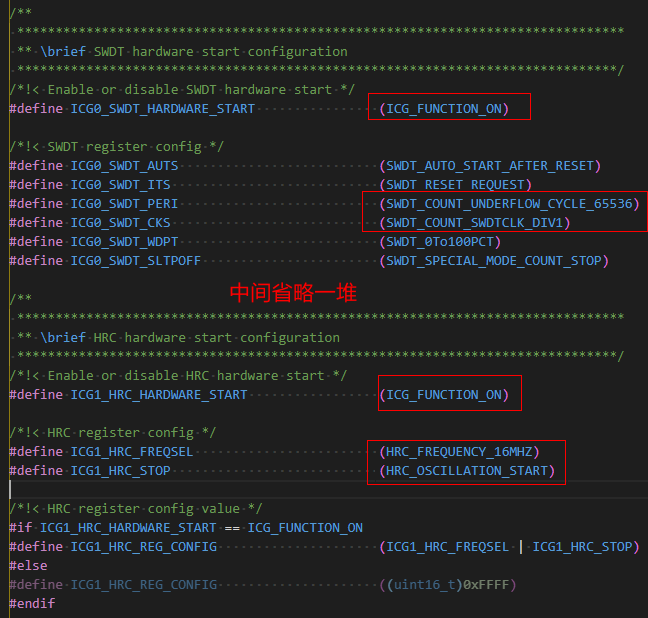Click value SWDT_SPECIAL_MODE_COUNT_STOP
The width and height of the screenshot is (648, 618).
click(x=494, y=261)
